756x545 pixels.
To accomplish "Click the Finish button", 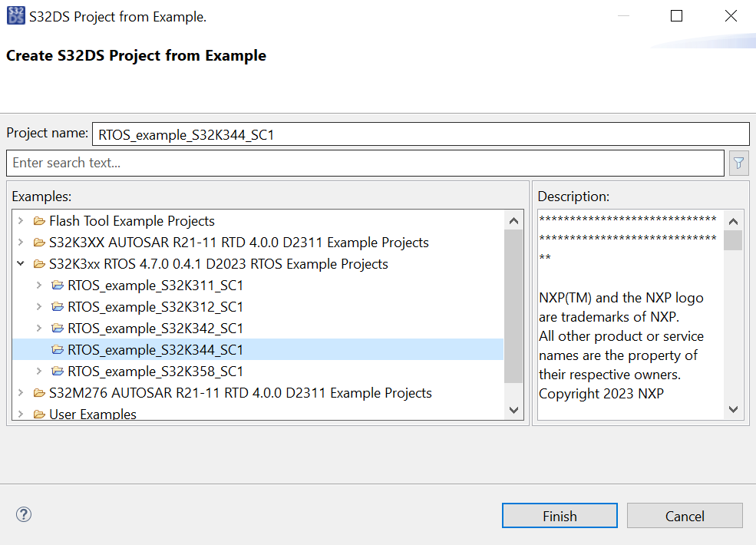I will [560, 515].
